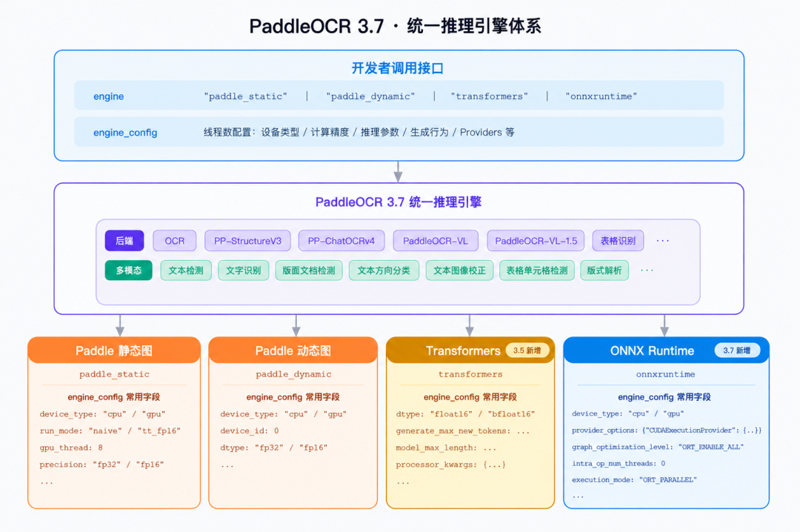Click the ellipsis after the 版式解析 chip
The height and width of the screenshot is (532, 800).
(x=647, y=270)
